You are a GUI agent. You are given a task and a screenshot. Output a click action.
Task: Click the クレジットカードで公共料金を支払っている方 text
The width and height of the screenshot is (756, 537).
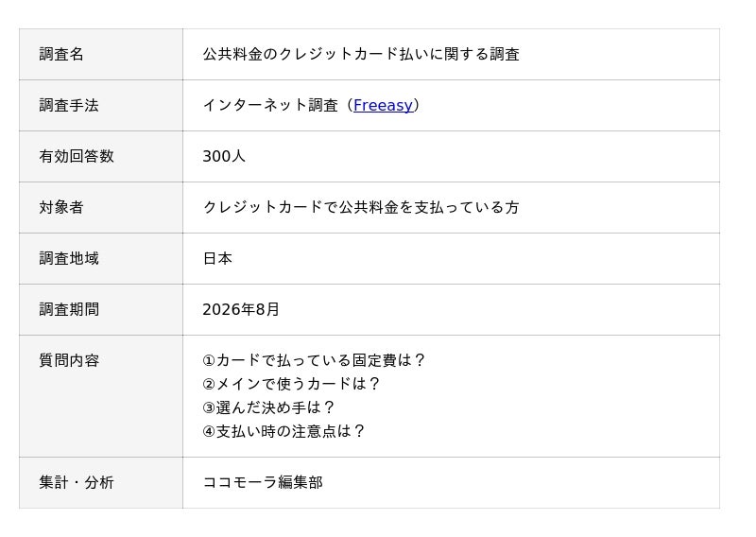pos(361,207)
